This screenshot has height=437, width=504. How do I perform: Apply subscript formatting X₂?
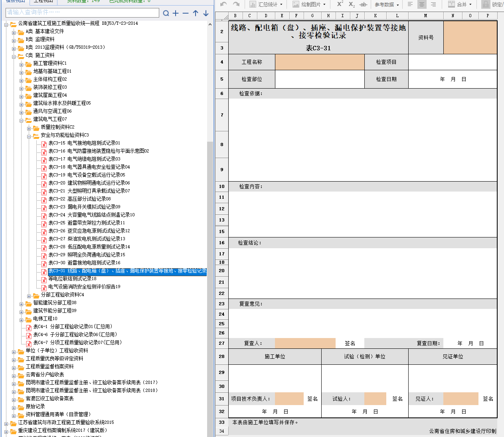click(352, 4)
